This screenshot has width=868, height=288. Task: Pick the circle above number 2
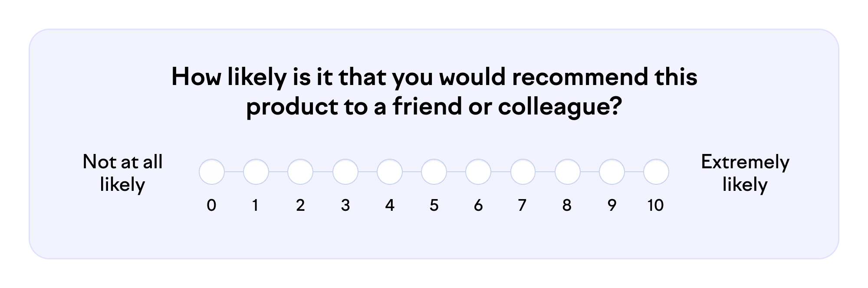pos(300,172)
